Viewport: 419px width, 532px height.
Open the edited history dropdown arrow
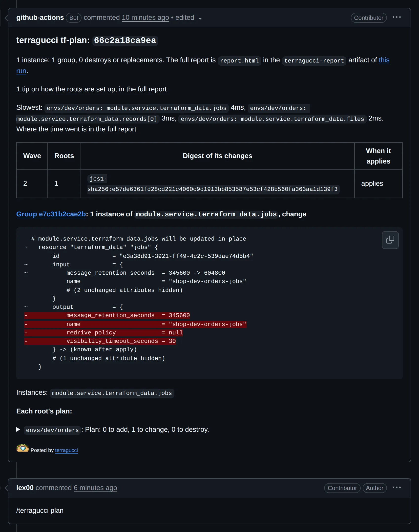tap(200, 19)
